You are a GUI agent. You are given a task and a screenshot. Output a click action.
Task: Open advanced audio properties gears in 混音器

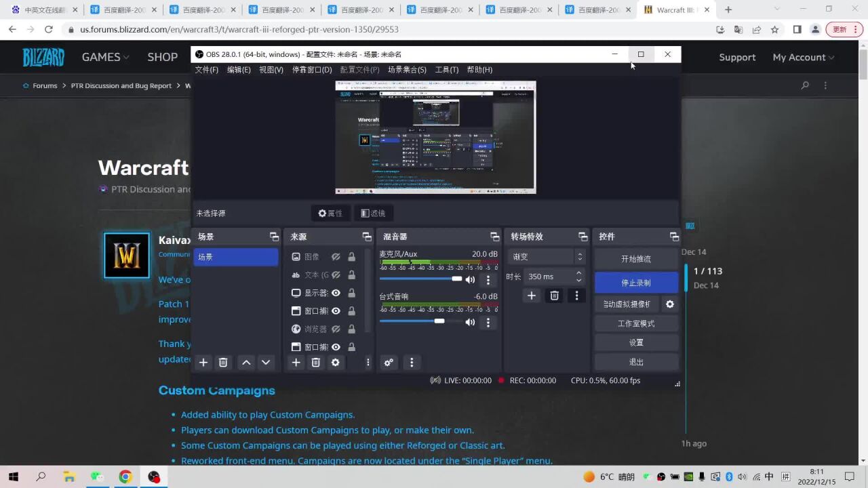tap(389, 363)
